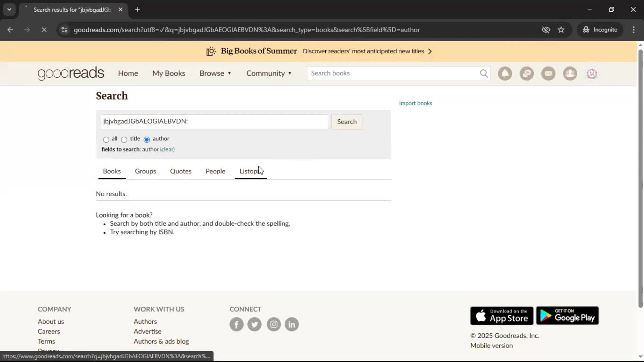Click the goodreads logo

tap(71, 73)
